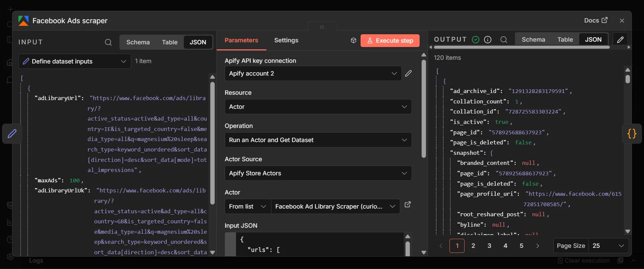Click the search icon in OUTPUT panel
The width and height of the screenshot is (644, 269).
(504, 40)
